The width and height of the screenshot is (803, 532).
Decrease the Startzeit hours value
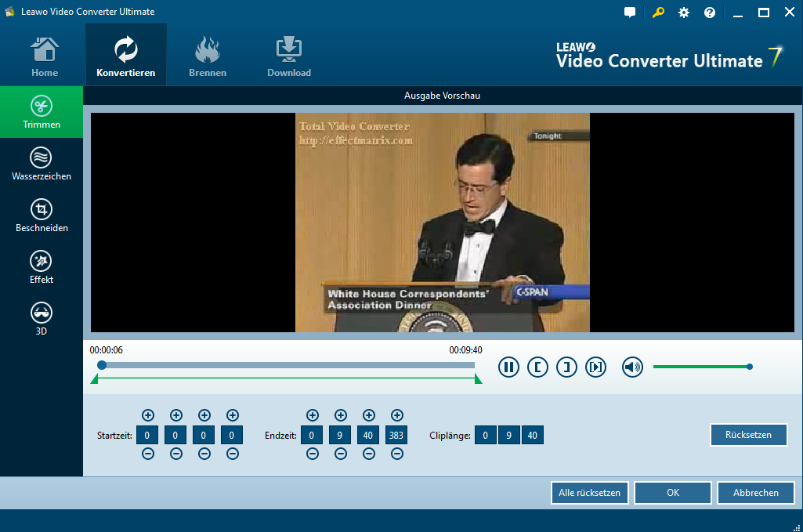[x=147, y=454]
